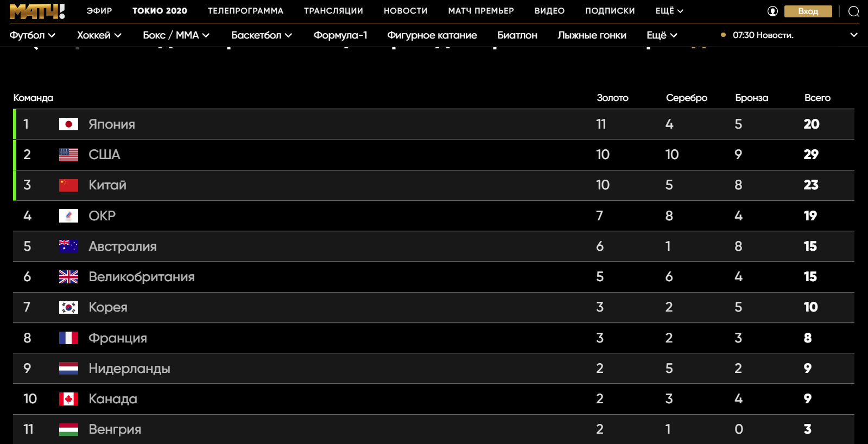
Task: Go to ТЕЛЕПРОГРАММА
Action: pos(245,11)
